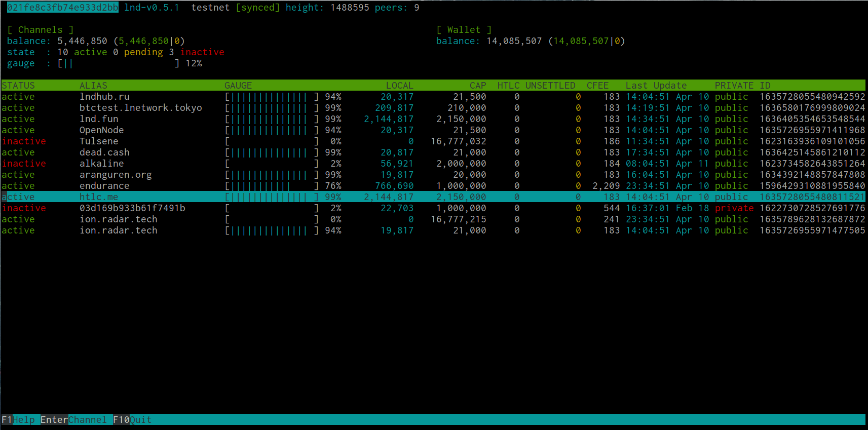Click the lnd-v0.5.1 version label
The height and width of the screenshot is (430, 868).
pyautogui.click(x=152, y=8)
